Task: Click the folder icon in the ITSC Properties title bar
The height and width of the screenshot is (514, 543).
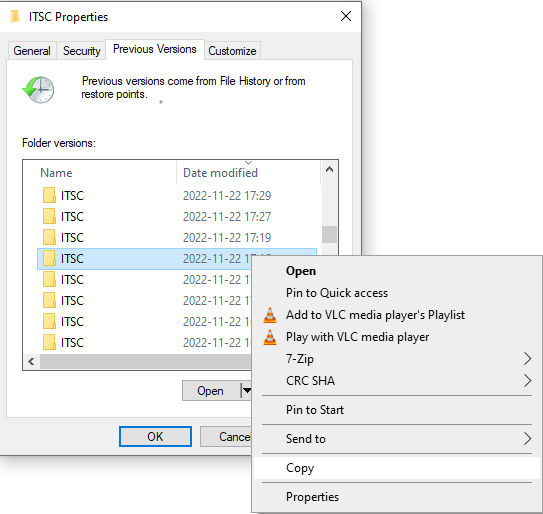Action: point(15,16)
